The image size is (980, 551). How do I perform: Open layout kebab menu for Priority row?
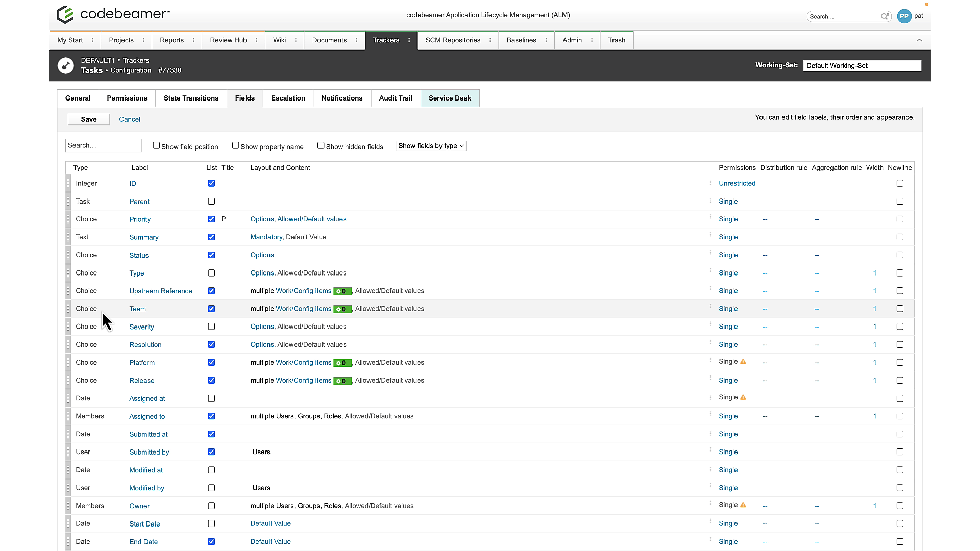tap(710, 217)
